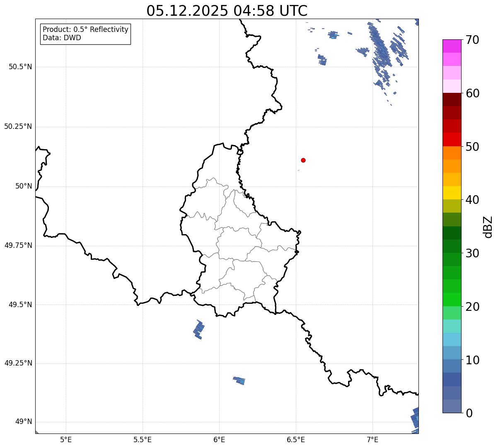Click the latitude label "50.5°N"
The height and width of the screenshot is (448, 498).
20,67
